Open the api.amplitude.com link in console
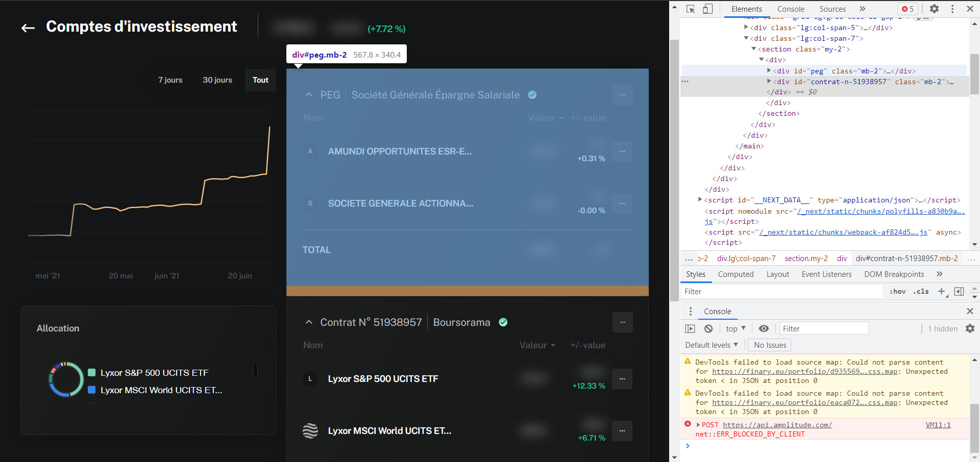980x462 pixels. tap(777, 425)
